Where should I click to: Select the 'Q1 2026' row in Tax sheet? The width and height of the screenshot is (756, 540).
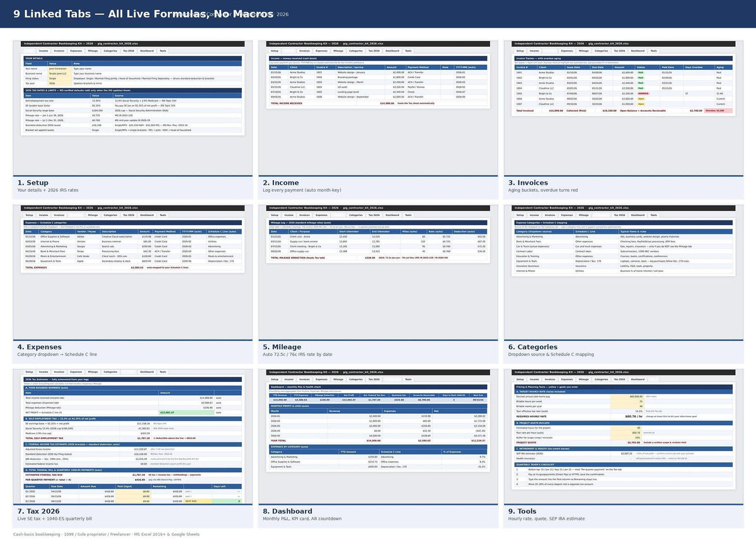pyautogui.click(x=133, y=491)
